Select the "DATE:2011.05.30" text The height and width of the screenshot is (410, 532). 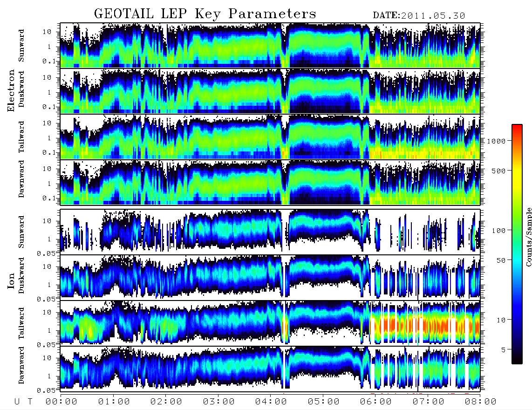(419, 16)
